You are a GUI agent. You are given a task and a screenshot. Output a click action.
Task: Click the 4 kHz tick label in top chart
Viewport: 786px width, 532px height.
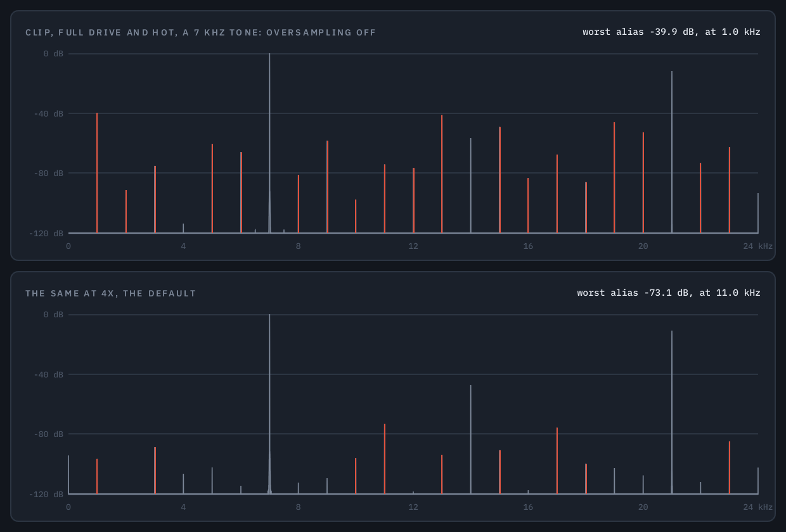pos(183,246)
